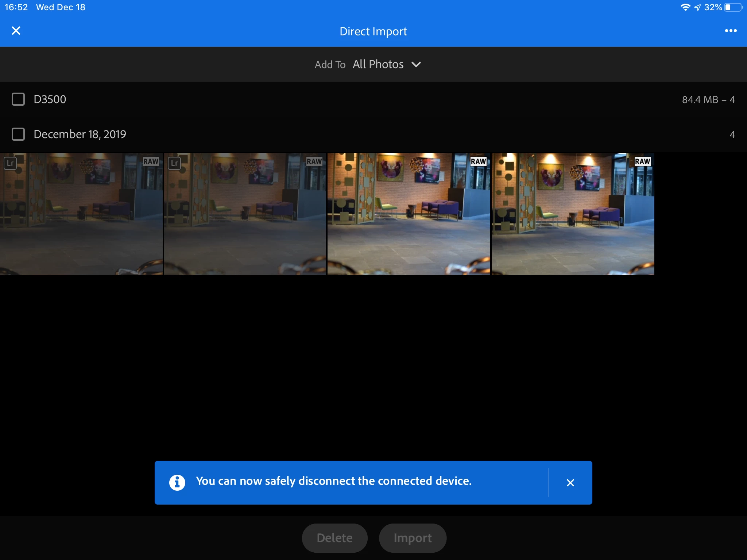Tap the D3500 source label
Image resolution: width=747 pixels, height=560 pixels.
pyautogui.click(x=50, y=99)
